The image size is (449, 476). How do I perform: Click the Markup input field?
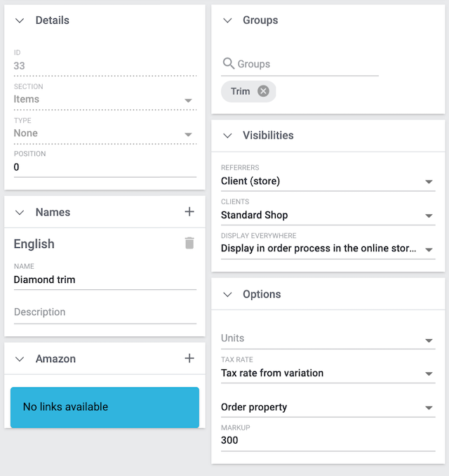click(x=327, y=441)
